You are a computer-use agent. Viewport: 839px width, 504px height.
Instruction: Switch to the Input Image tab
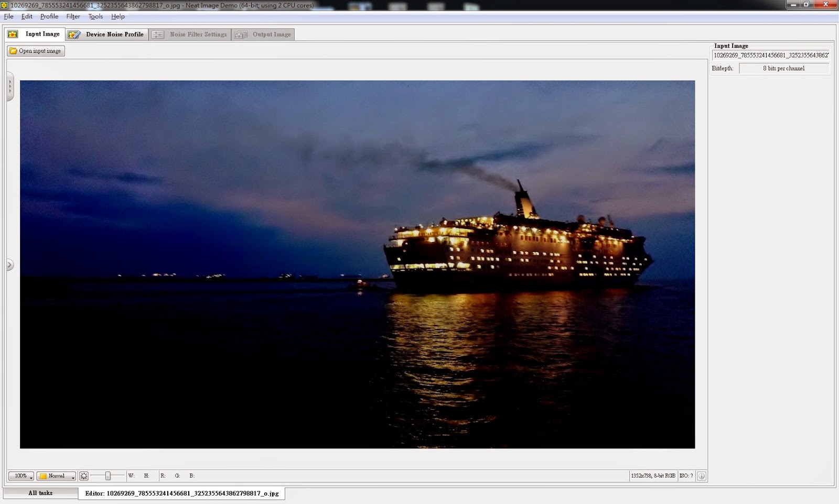[35, 34]
